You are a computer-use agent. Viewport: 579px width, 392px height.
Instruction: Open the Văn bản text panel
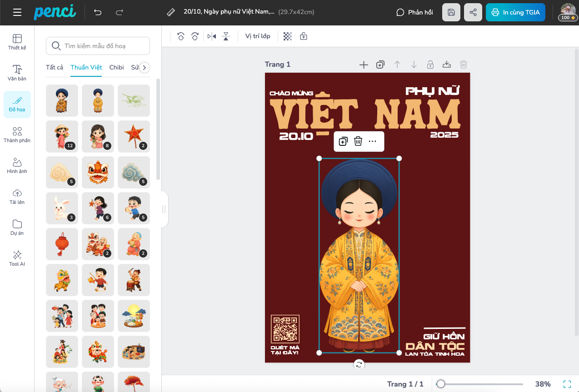click(17, 73)
